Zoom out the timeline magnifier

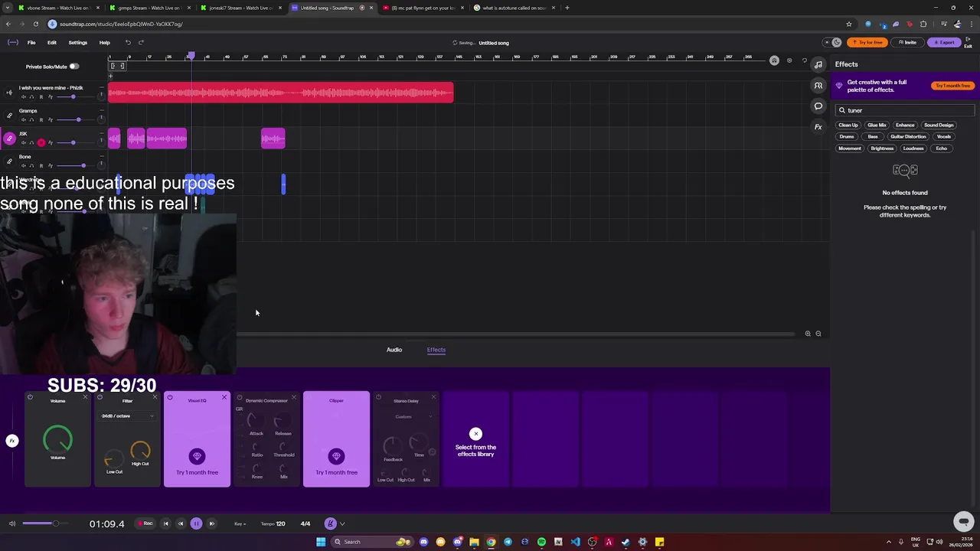818,334
